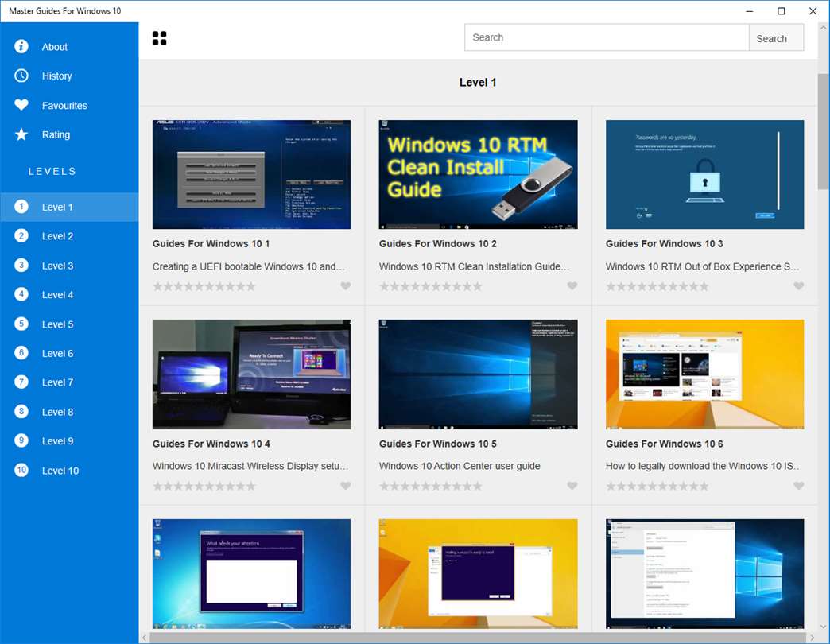The image size is (830, 644).
Task: Click the number 6 circle icon
Action: click(21, 353)
